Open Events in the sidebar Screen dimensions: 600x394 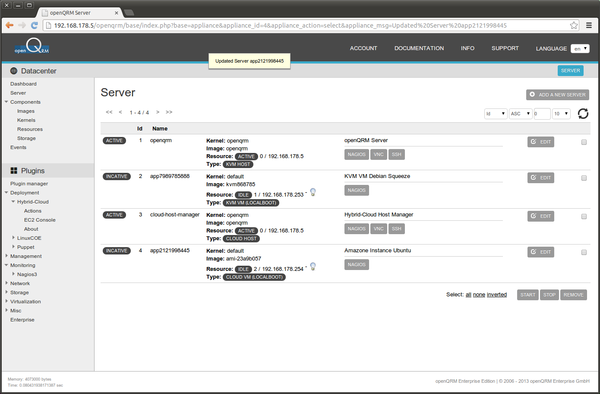point(18,147)
